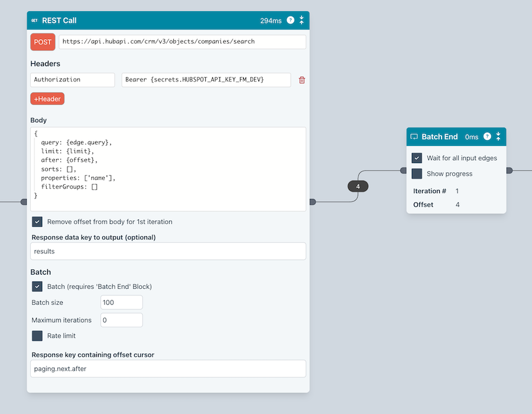
Task: Enable the Rate limit checkbox
Action: click(37, 335)
